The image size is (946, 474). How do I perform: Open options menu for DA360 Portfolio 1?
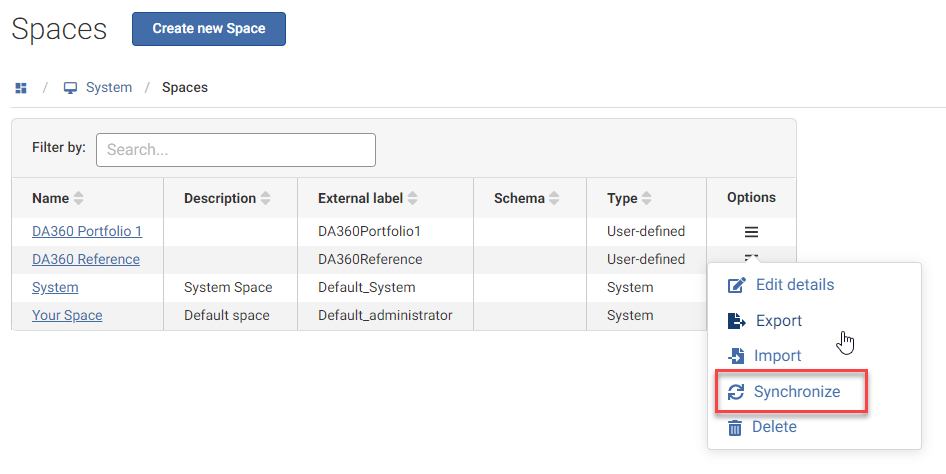[x=751, y=232]
